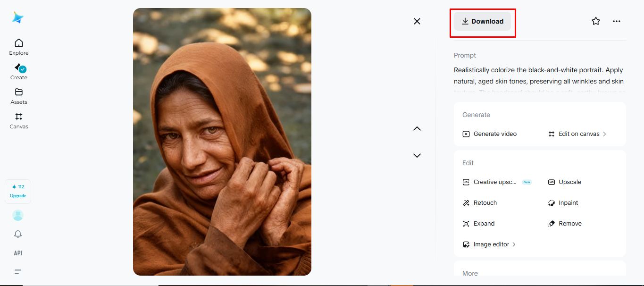The width and height of the screenshot is (644, 286).
Task: Expand the Edit on canvas option
Action: click(577, 134)
